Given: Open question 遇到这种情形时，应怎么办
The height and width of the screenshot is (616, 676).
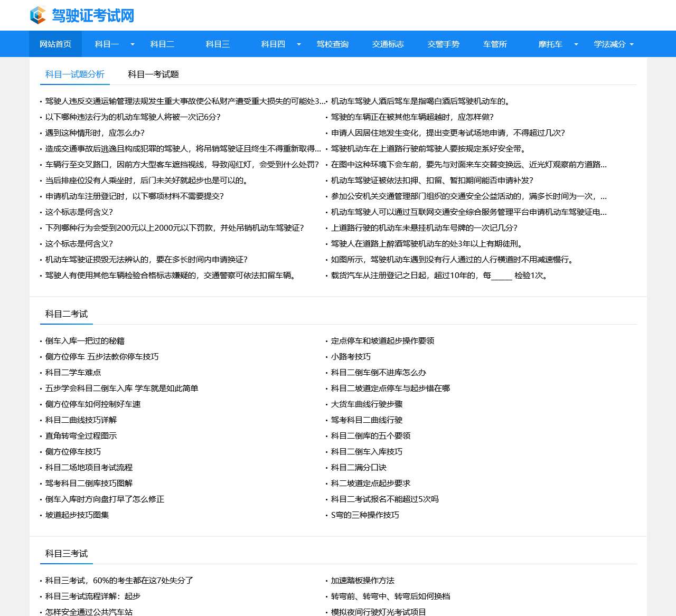Looking at the screenshot, I should (x=95, y=133).
